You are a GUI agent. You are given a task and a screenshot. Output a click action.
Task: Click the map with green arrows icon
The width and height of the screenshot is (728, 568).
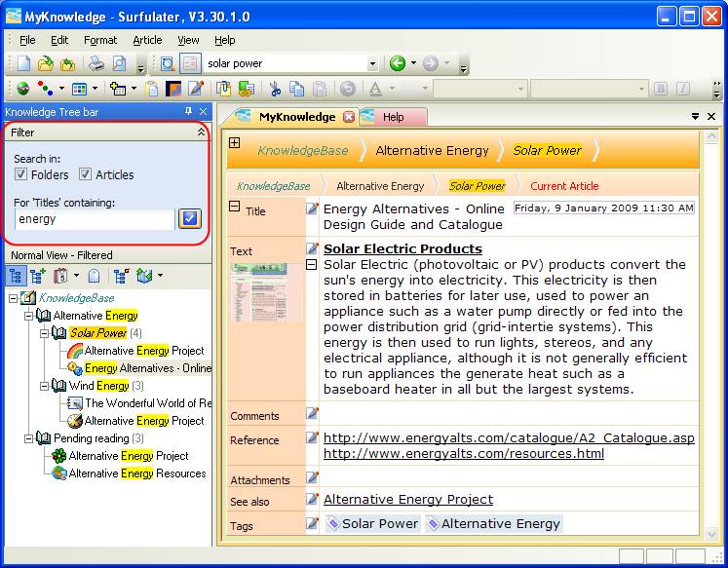point(144,276)
